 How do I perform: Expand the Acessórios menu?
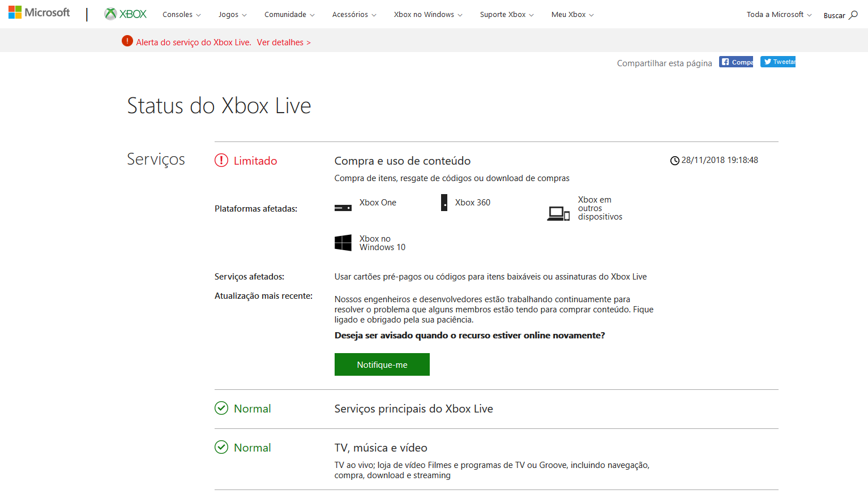(x=354, y=15)
